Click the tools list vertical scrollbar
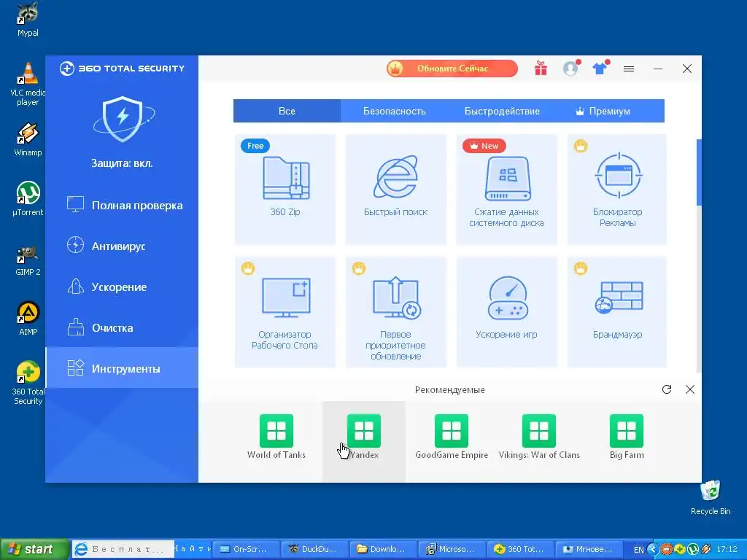The width and height of the screenshot is (747, 560). (x=699, y=172)
